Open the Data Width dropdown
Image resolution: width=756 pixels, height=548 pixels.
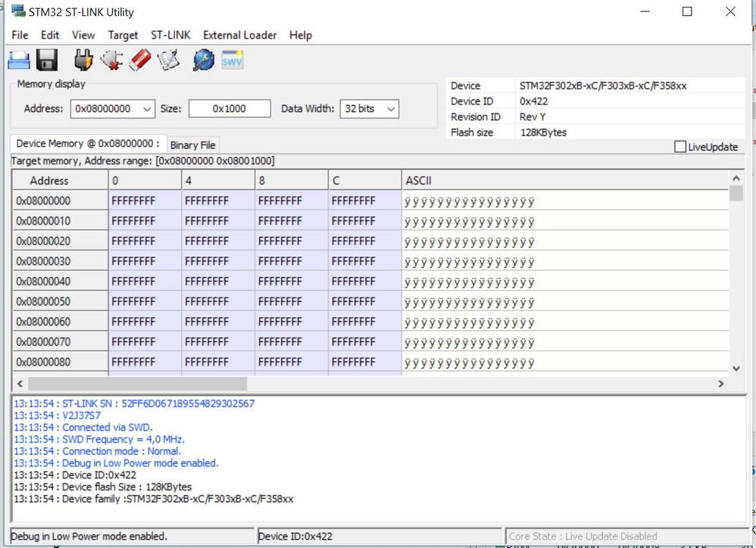point(391,109)
